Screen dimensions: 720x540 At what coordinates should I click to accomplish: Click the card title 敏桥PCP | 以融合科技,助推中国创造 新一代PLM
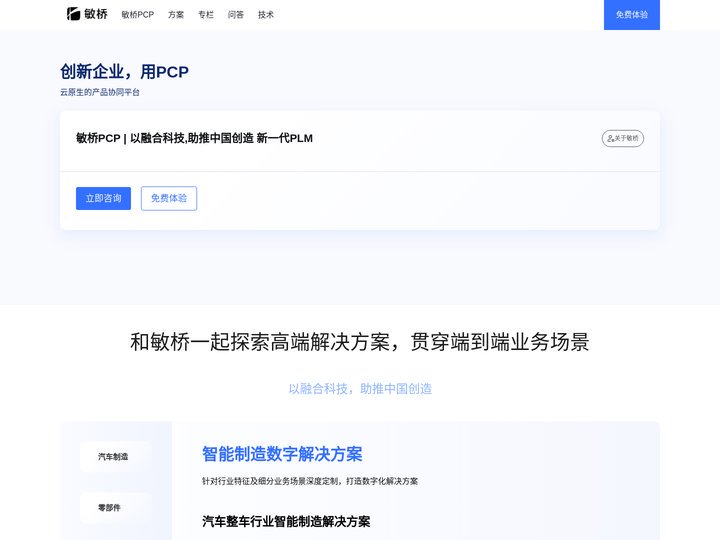point(194,138)
